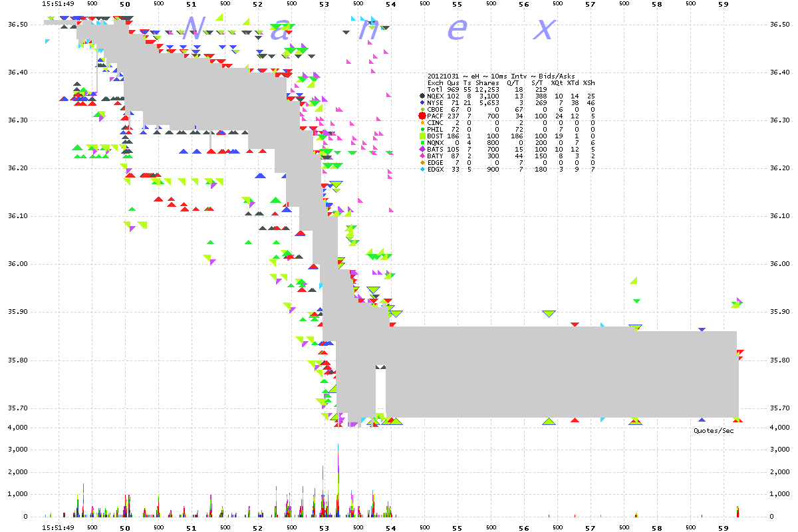Select second '53' on the top time axis
Image resolution: width=798 pixels, height=532 pixels.
pos(324,4)
